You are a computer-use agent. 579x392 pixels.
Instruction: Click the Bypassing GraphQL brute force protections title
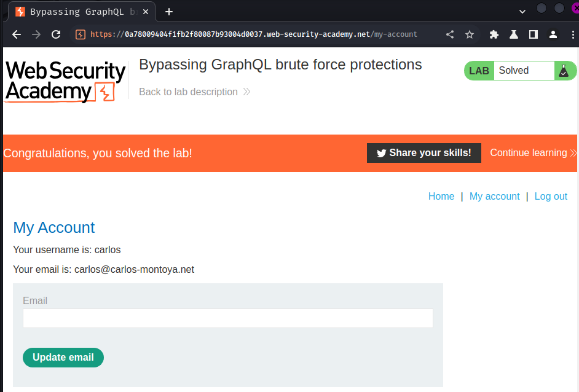(x=280, y=65)
